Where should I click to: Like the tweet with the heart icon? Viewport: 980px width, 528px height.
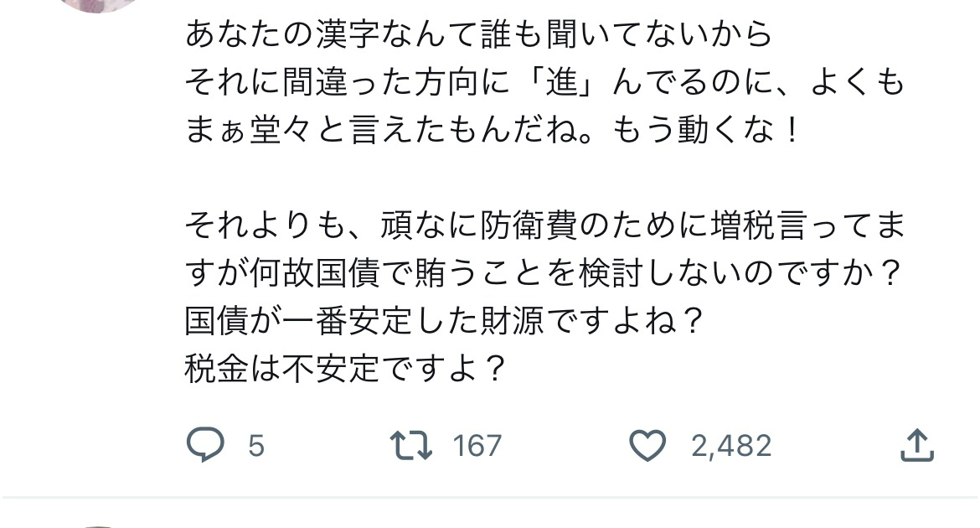647,445
